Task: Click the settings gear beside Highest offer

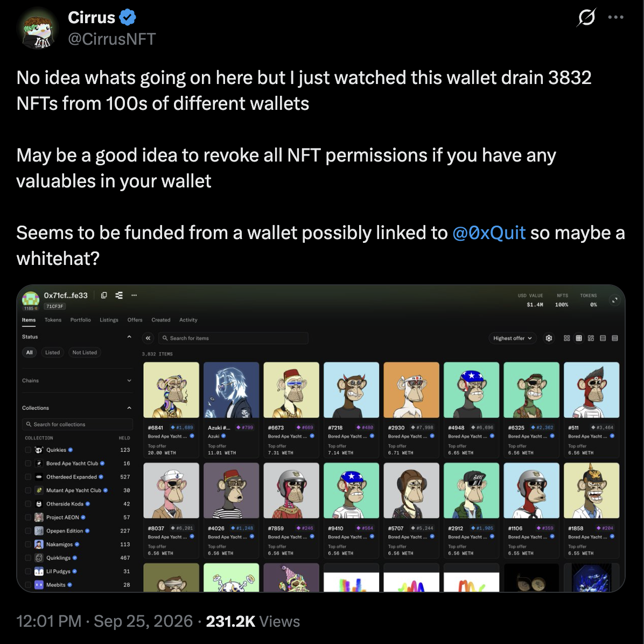Action: coord(549,338)
